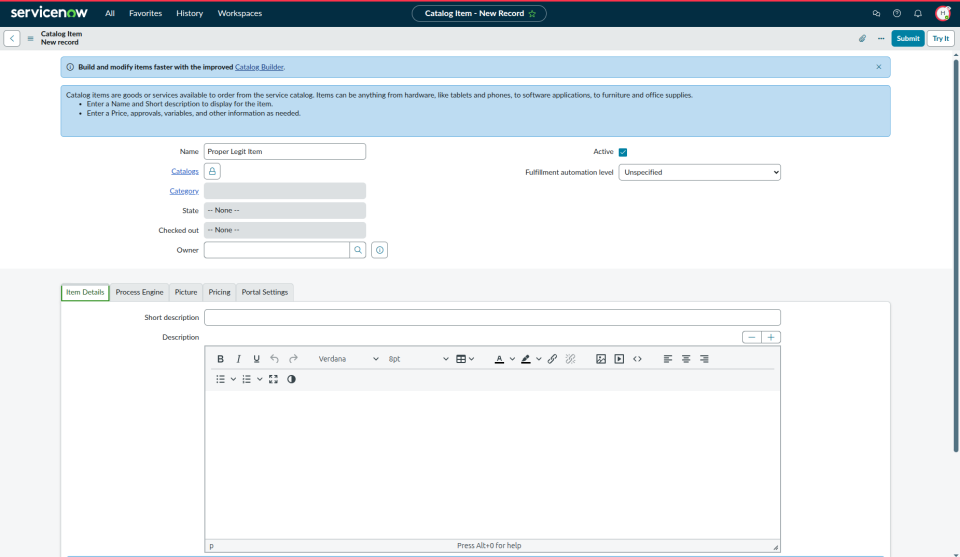Open the user profile avatar menu

[943, 13]
